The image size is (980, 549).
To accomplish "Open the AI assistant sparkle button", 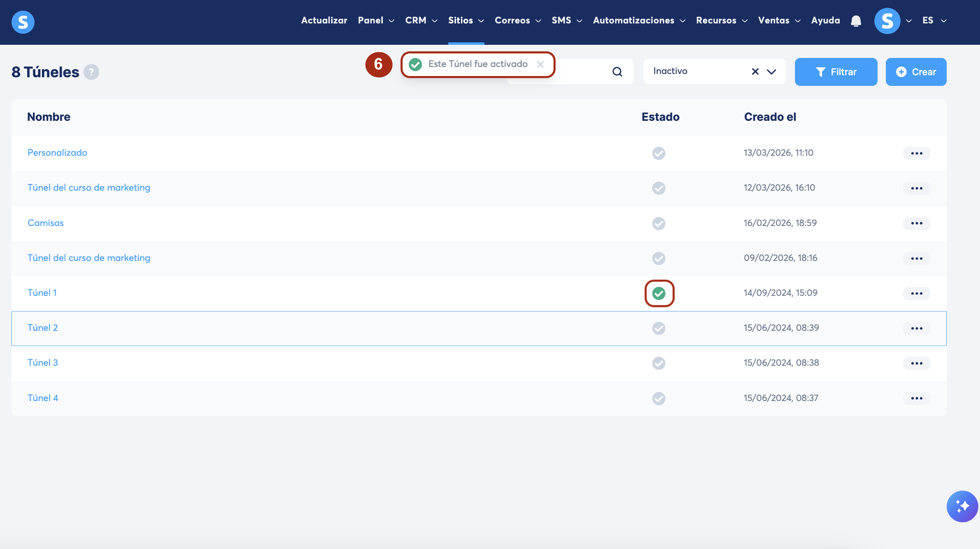I will [962, 506].
